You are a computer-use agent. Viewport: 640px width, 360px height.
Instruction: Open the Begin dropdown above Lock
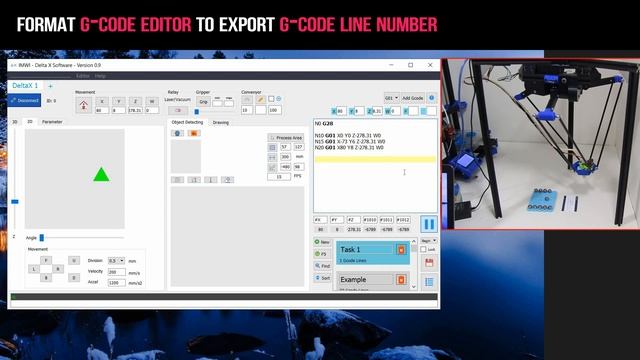[x=429, y=241]
